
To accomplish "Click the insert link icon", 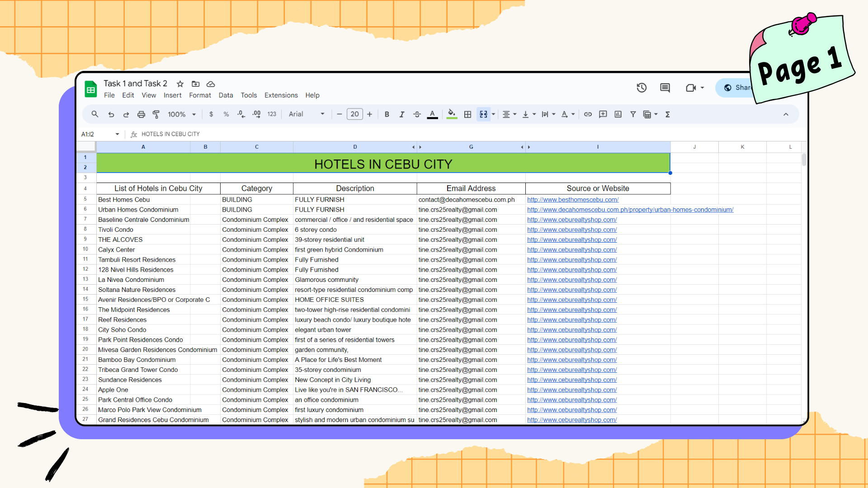I will pyautogui.click(x=588, y=114).
